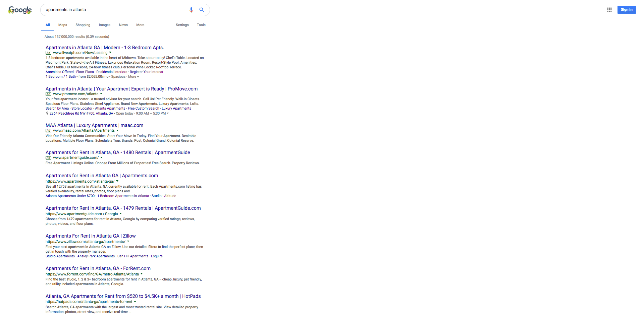Open 'Apartments in Atlanta GA | Modern' ad
This screenshot has height=318, width=644.
(105, 48)
